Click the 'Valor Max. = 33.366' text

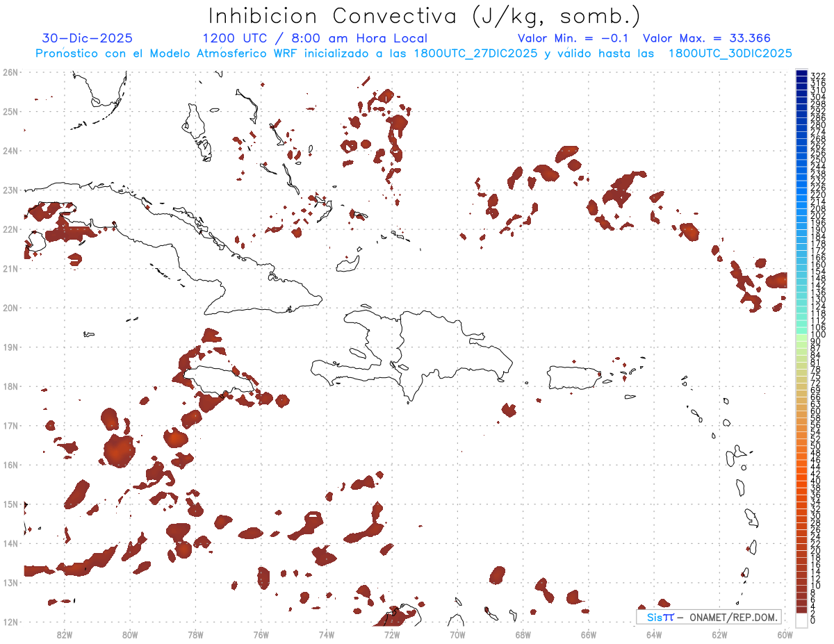(x=707, y=38)
